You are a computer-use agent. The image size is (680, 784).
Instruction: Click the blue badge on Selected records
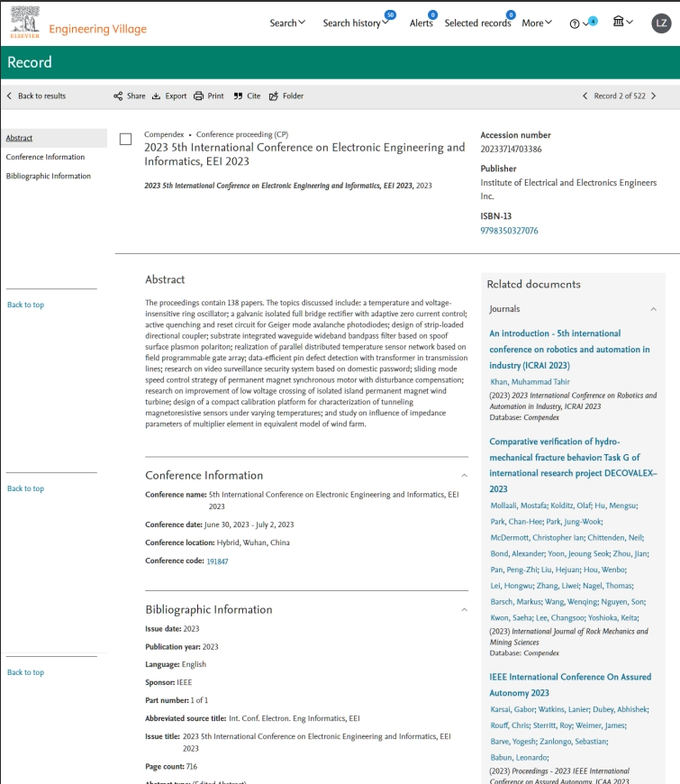tap(511, 15)
